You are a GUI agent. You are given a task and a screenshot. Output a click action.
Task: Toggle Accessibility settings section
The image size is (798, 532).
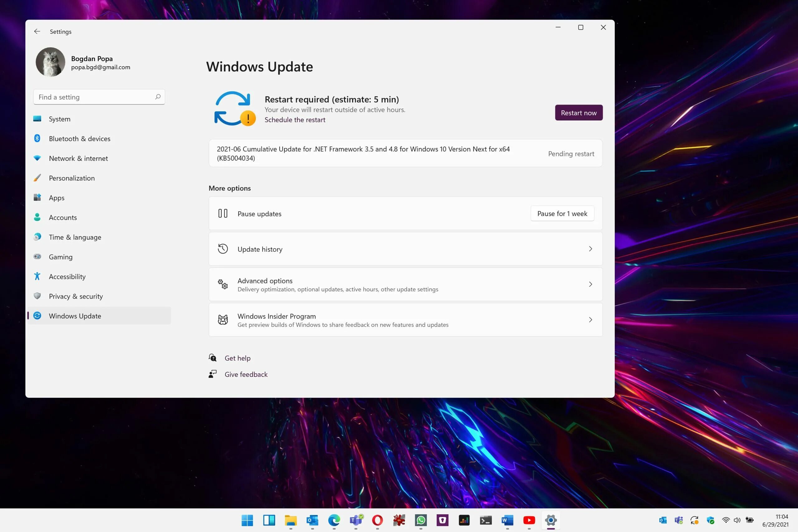(x=67, y=276)
